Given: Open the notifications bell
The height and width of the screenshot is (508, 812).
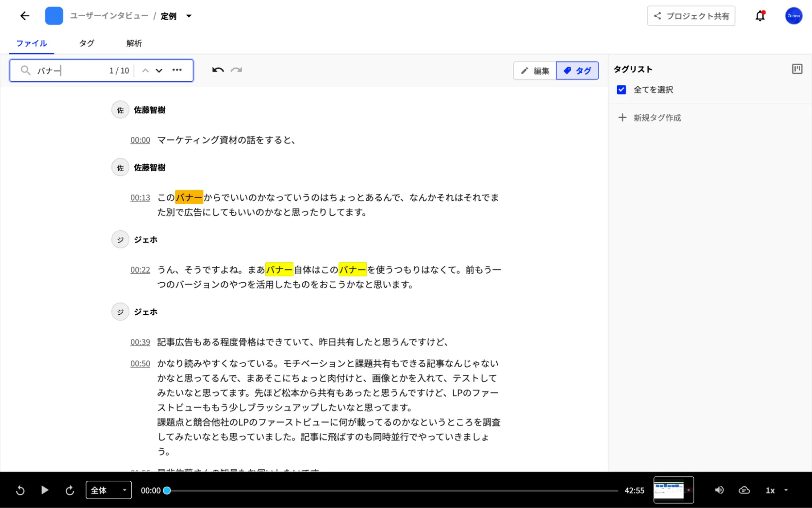Looking at the screenshot, I should pyautogui.click(x=760, y=16).
